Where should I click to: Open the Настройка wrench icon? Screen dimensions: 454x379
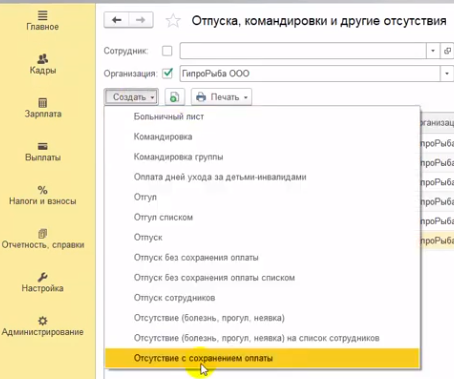[42, 277]
